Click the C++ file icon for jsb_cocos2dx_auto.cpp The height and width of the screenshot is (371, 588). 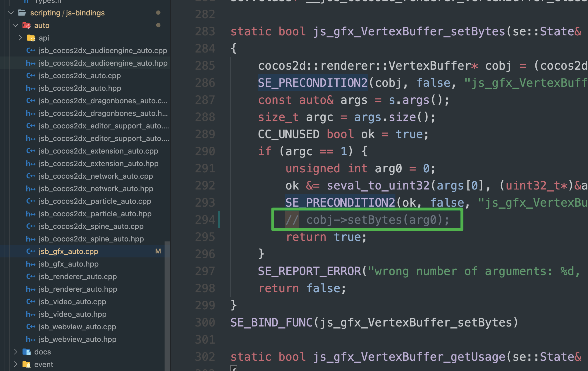[31, 76]
